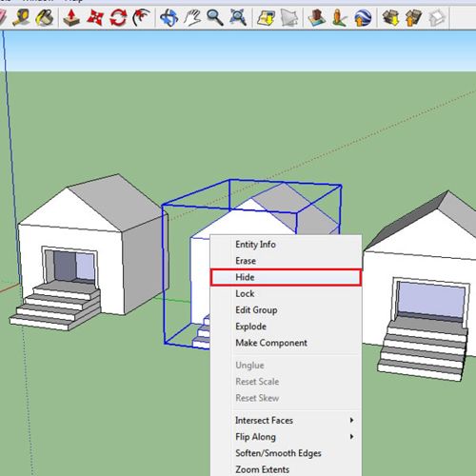Click the Reset Scale menu entry
Viewport: 476px width, 476px height.
pyautogui.click(x=286, y=382)
